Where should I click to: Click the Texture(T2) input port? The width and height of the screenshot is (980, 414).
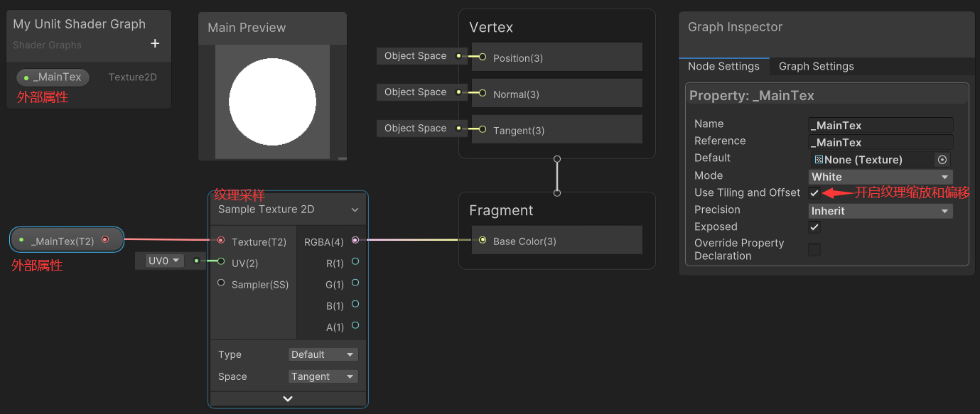221,241
